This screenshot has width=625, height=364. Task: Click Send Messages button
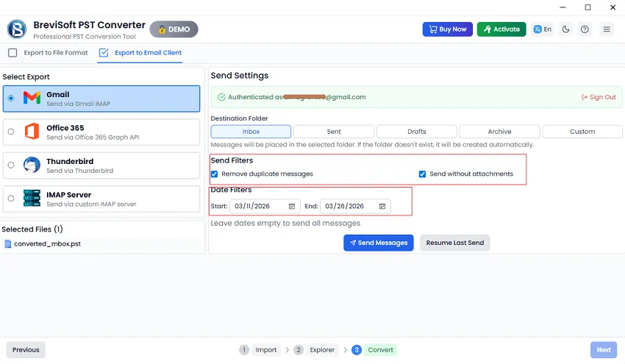click(379, 243)
